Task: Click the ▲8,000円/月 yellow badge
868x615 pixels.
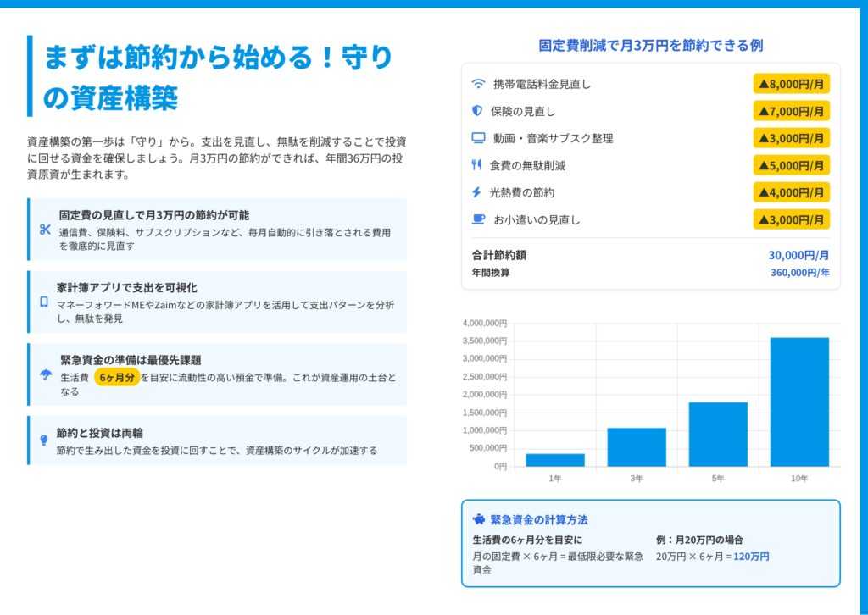Action: [x=791, y=84]
